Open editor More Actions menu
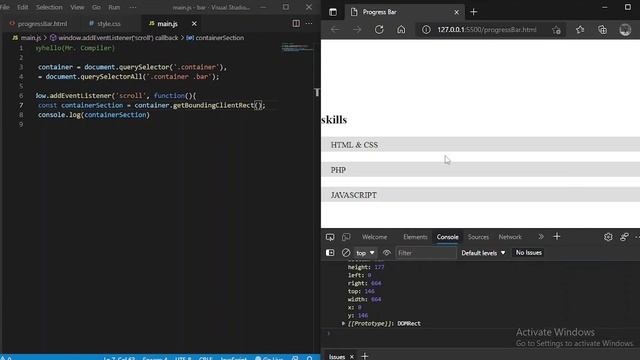Screen dimensions: 640x360 click(x=309, y=23)
